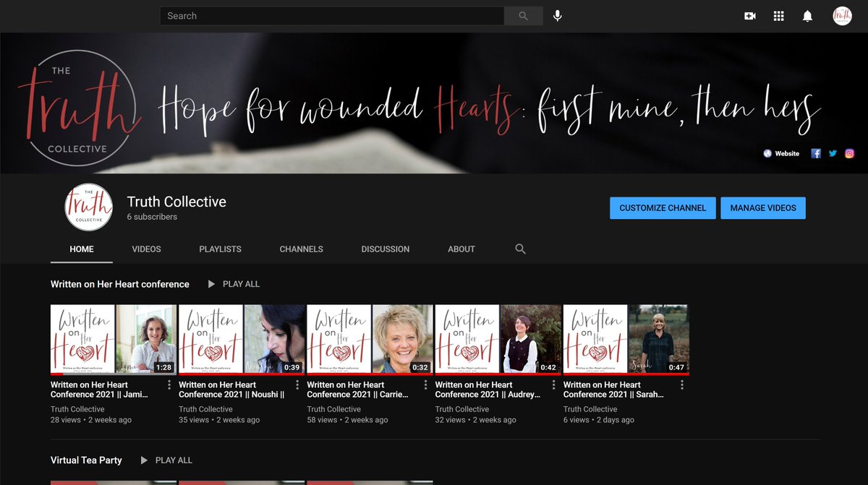Open options menu for the Audrey video
This screenshot has width=868, height=485.
[554, 385]
